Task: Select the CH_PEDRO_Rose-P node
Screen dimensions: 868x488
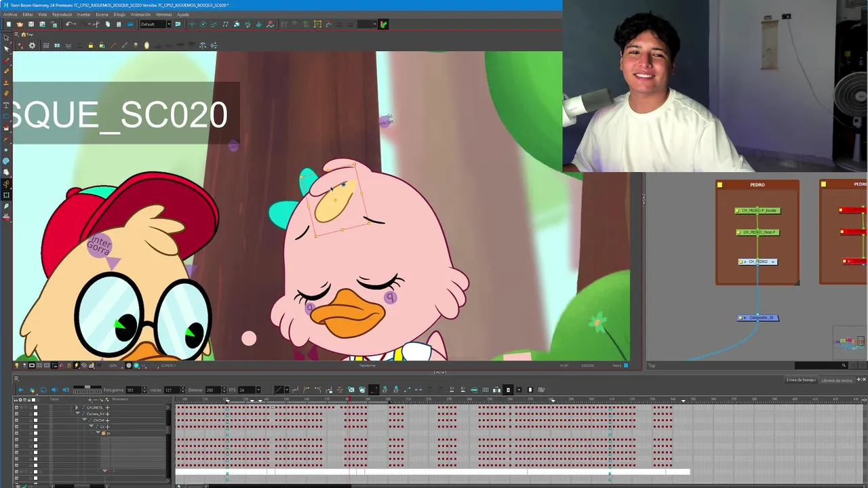Action: 757,232
